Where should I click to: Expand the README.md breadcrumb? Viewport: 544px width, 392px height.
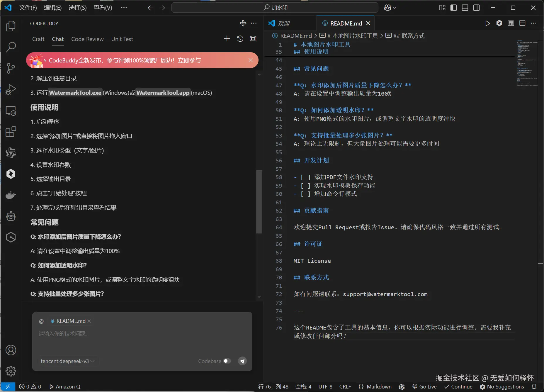[296, 36]
